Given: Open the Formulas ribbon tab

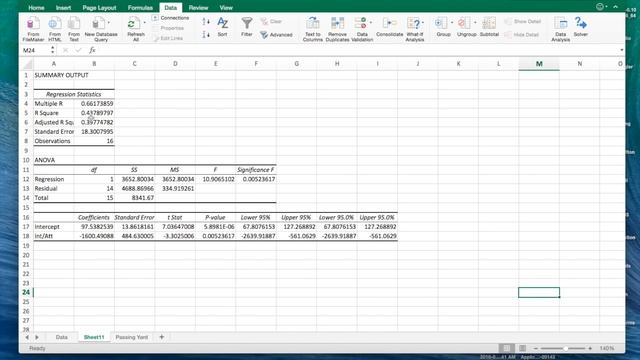Looking at the screenshot, I should (x=140, y=8).
